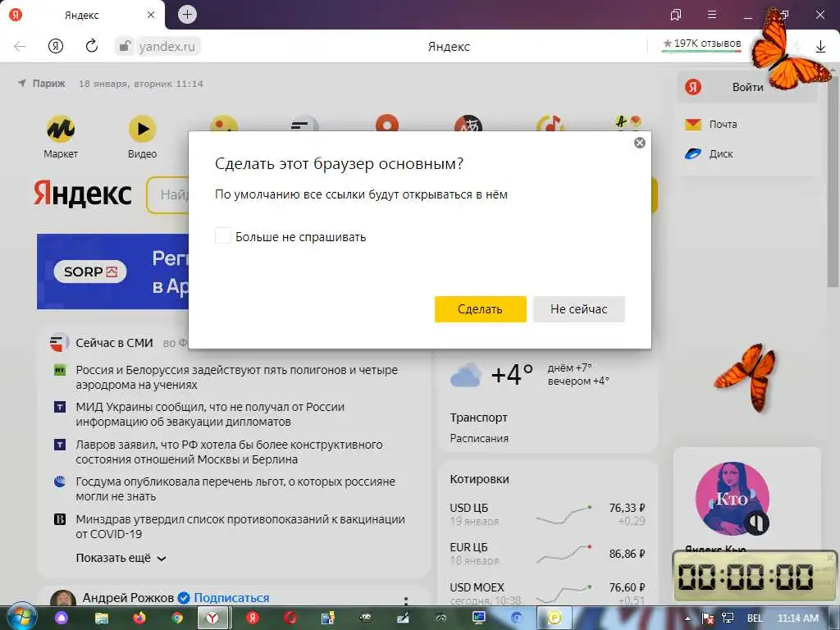Open Андрей Рожков profile name

tap(128, 597)
